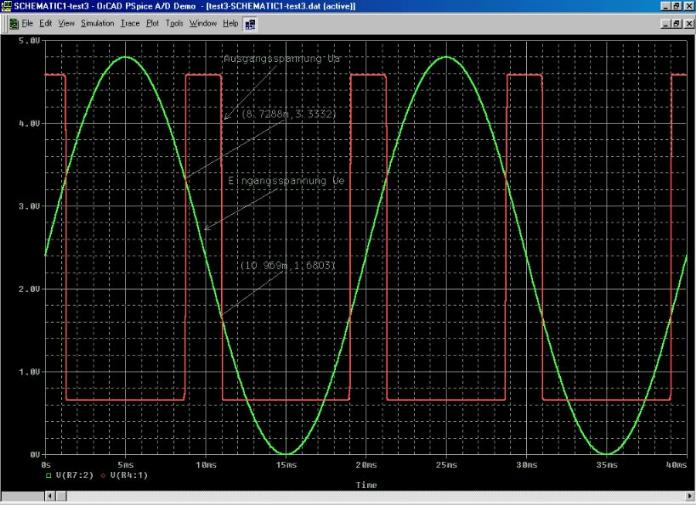The image size is (696, 505).
Task: Minimize the OrCAD PSpice application window
Action: [x=665, y=6]
